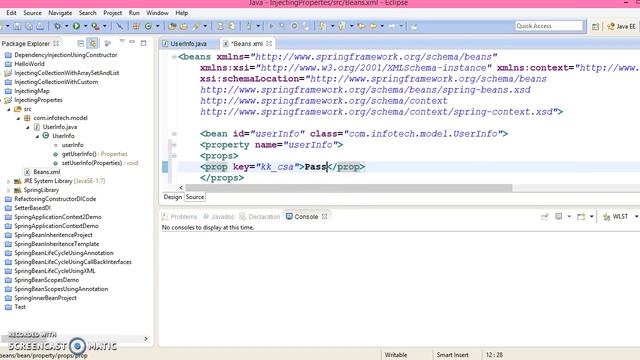Click Collapse All in Package Explorer
640x360 pixels.
pyautogui.click(x=81, y=43)
